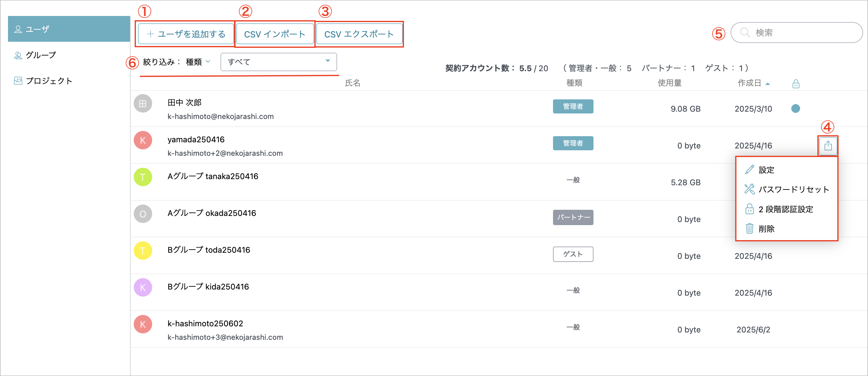Click the パートナー badge in the okada250416 row
Image resolution: width=868 pixels, height=376 pixels.
pyautogui.click(x=573, y=217)
